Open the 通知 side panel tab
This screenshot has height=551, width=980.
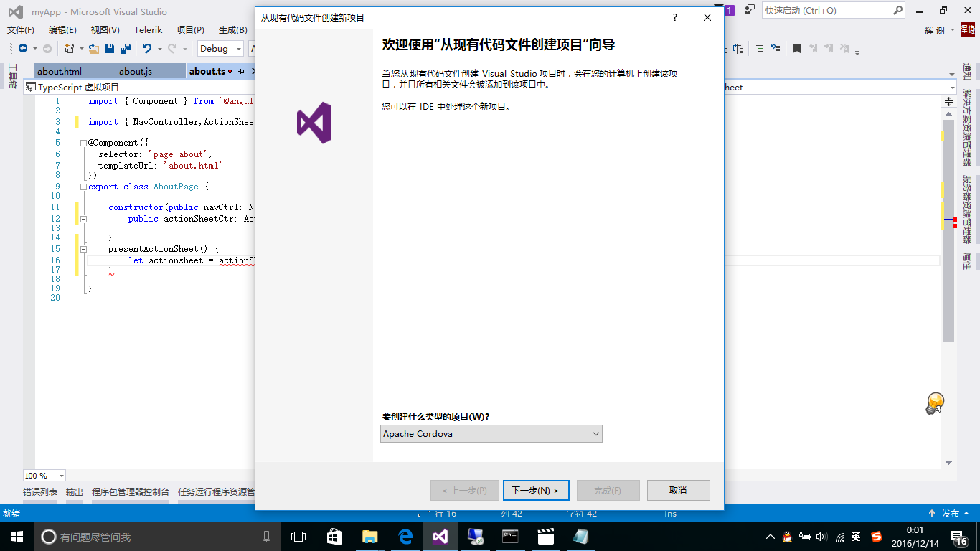967,72
